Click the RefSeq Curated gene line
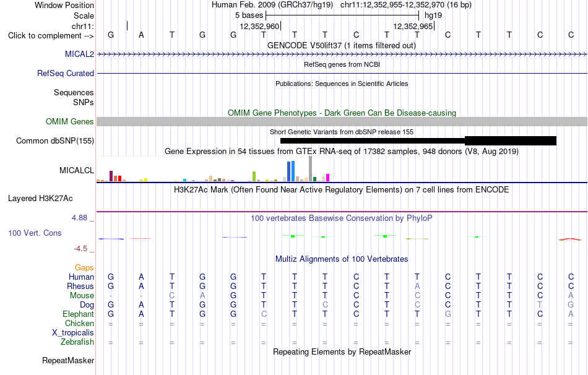This screenshot has width=588, height=375. (342, 74)
